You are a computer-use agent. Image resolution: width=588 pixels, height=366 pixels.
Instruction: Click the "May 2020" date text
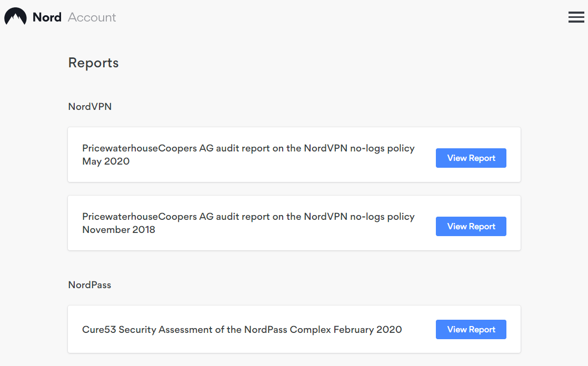pos(106,161)
